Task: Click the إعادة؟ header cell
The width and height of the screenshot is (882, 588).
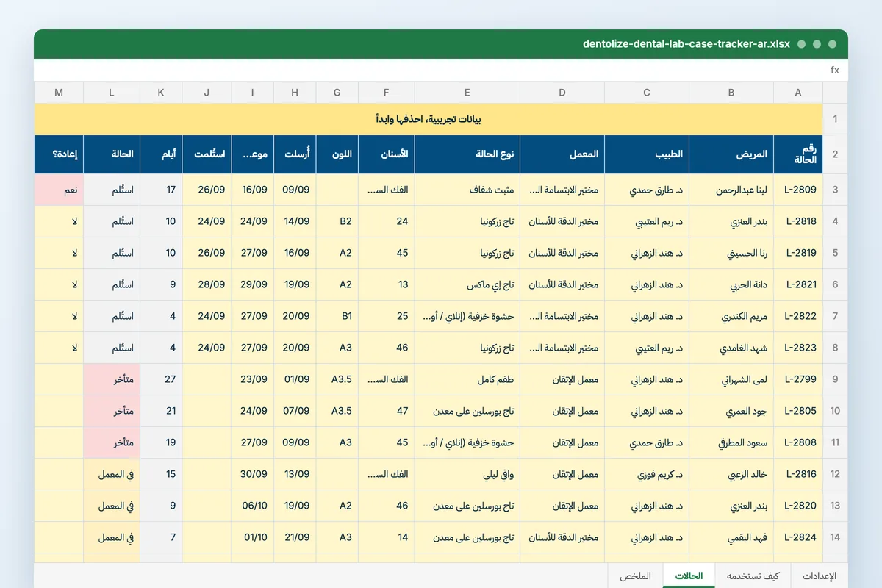Action: click(59, 154)
